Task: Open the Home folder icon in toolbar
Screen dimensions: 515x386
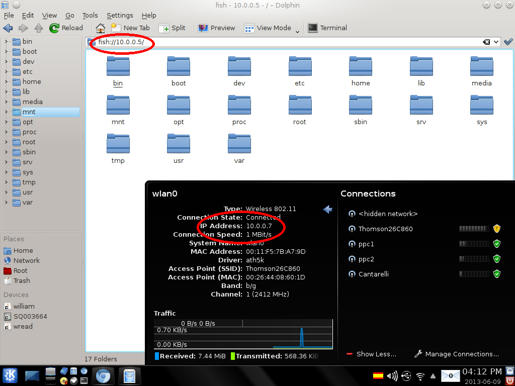Action: coord(100,28)
